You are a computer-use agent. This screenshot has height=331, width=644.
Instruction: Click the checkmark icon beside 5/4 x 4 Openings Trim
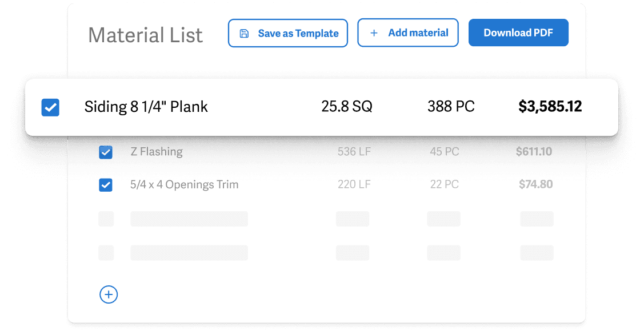(x=106, y=184)
